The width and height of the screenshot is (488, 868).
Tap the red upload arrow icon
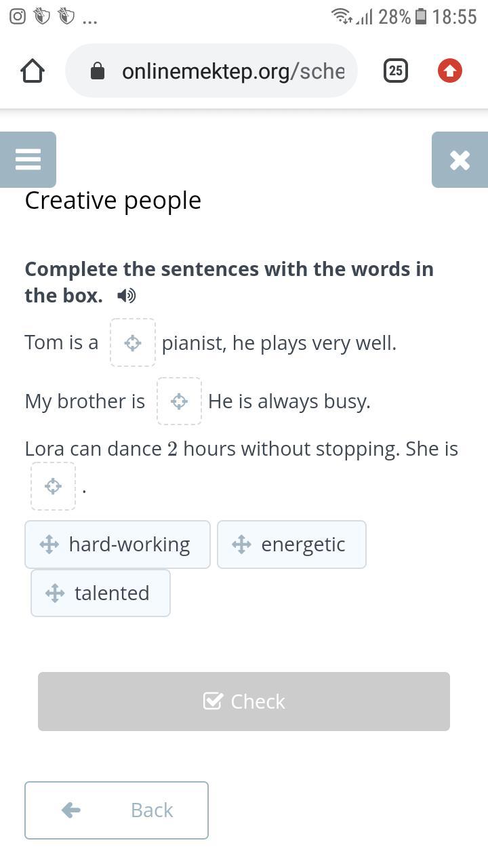(450, 71)
